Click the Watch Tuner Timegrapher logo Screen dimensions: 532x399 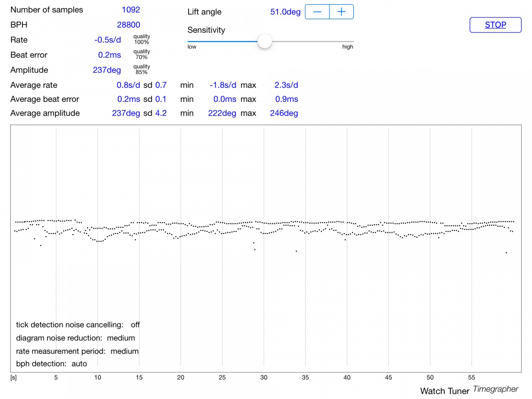(469, 390)
